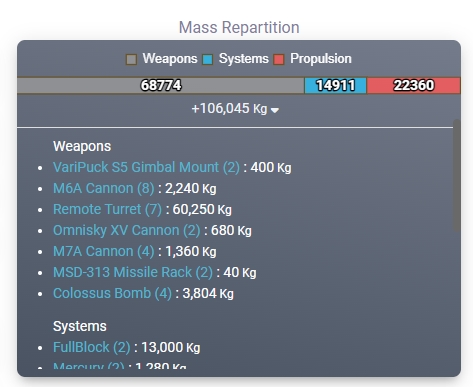Select the red Propulsion bar segment 22360
The image size is (473, 387).
tap(414, 85)
